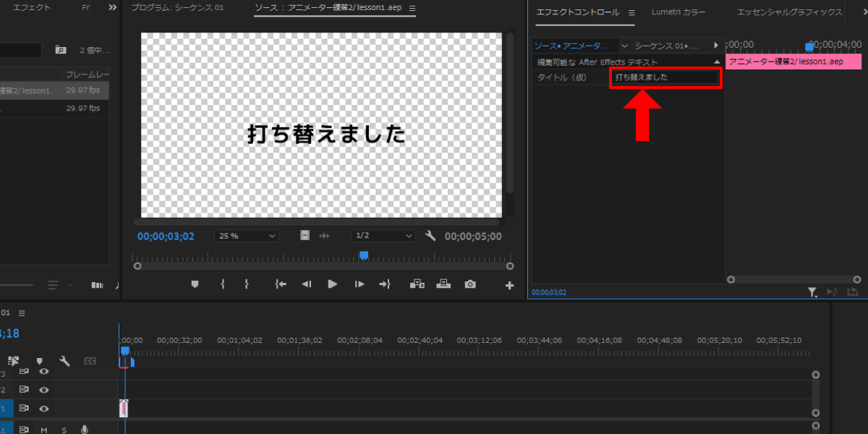
Task: Open the source clip dropdown chevron in Effect Controls
Action: (625, 46)
